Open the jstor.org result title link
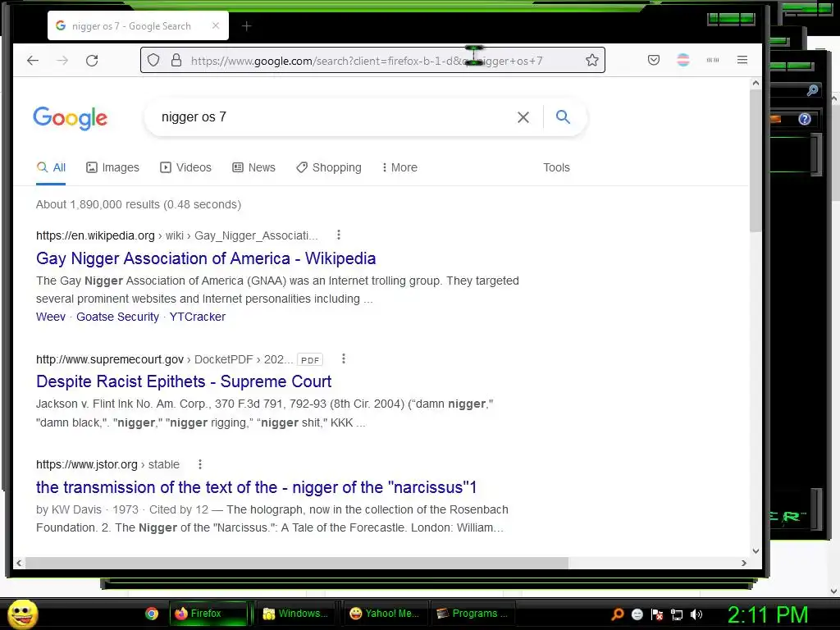 (256, 487)
